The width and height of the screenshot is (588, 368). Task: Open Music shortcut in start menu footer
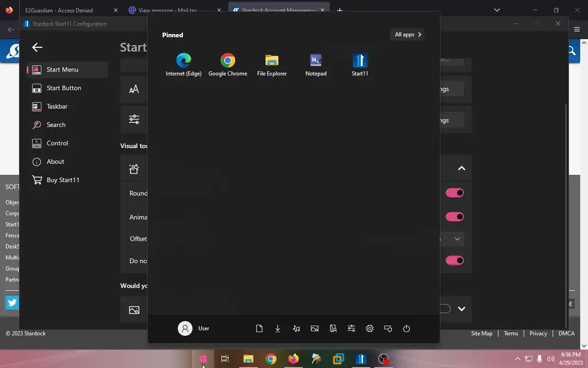296,328
